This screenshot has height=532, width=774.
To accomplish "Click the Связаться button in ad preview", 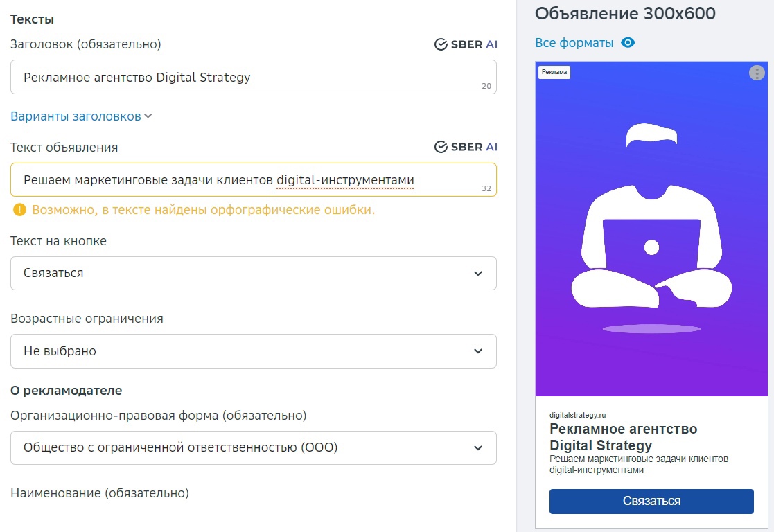I will click(651, 502).
